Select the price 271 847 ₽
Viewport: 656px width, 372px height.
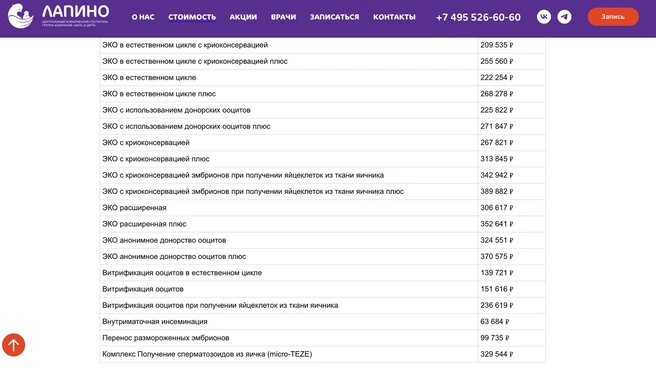(x=497, y=126)
